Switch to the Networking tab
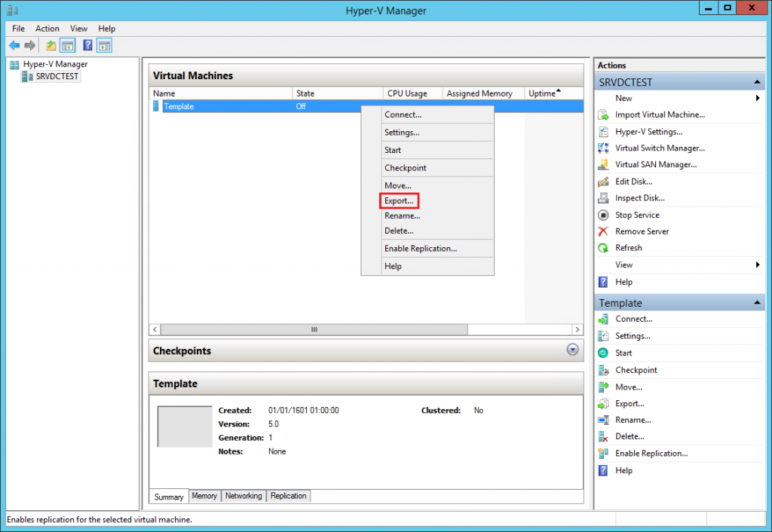The height and width of the screenshot is (532, 772). (x=244, y=496)
